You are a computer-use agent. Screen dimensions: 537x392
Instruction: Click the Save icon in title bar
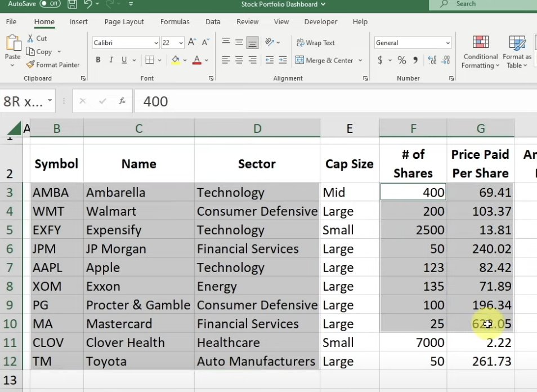pyautogui.click(x=72, y=4)
